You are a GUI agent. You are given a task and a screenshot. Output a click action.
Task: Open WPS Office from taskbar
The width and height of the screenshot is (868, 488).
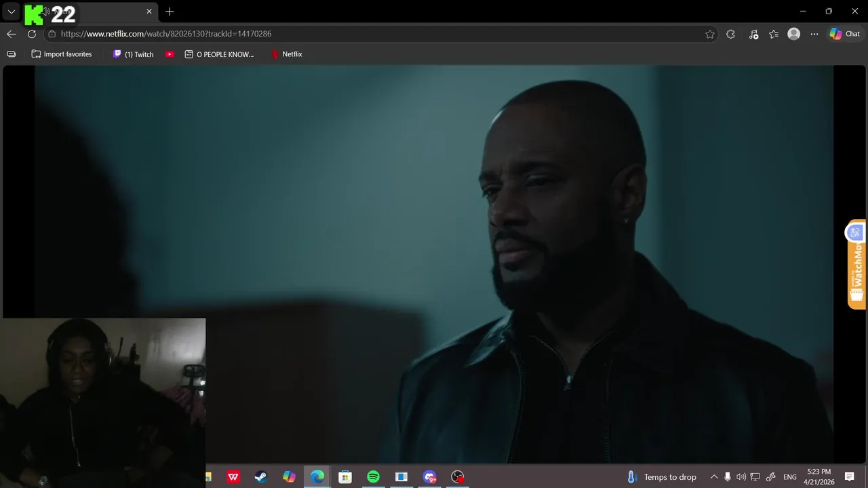(233, 477)
